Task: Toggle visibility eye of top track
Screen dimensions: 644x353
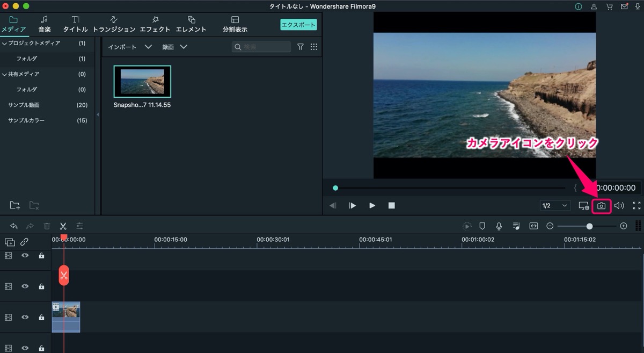Action: coord(25,256)
